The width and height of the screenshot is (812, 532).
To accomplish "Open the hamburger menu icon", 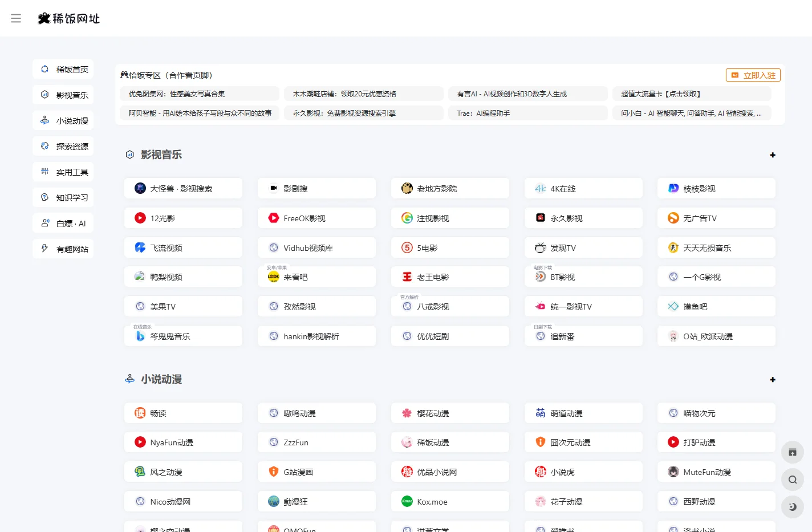I will (16, 18).
